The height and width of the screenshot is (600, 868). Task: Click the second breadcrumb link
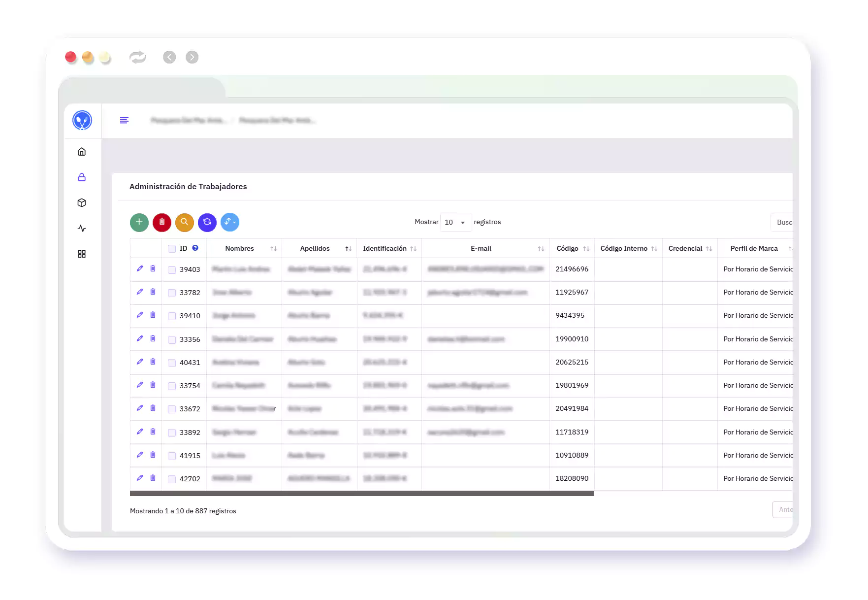pyautogui.click(x=277, y=120)
